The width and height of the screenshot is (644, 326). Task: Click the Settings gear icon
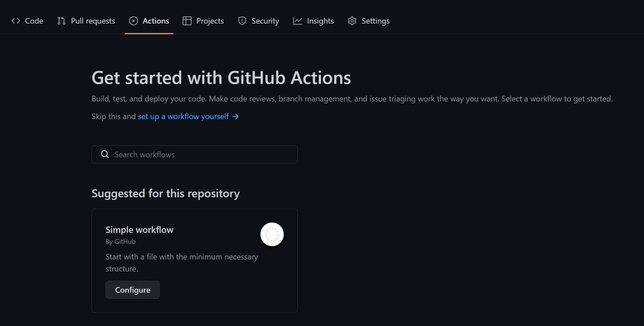click(352, 21)
